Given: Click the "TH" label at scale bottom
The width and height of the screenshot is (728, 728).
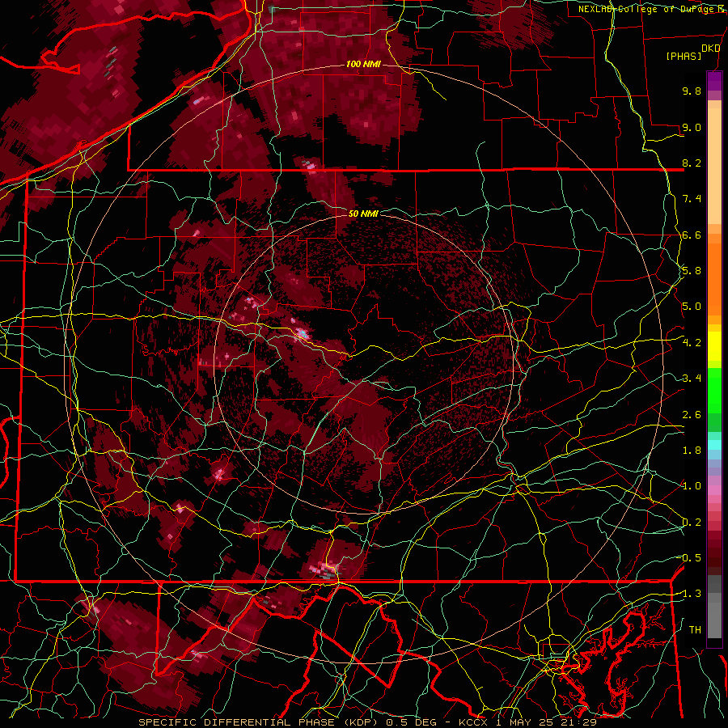Looking at the screenshot, I should point(695,630).
